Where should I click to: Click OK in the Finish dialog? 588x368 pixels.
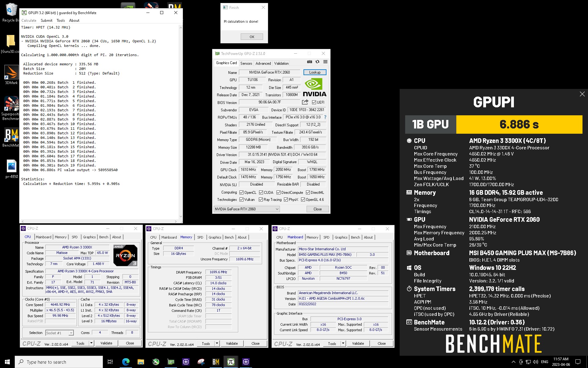(x=252, y=37)
